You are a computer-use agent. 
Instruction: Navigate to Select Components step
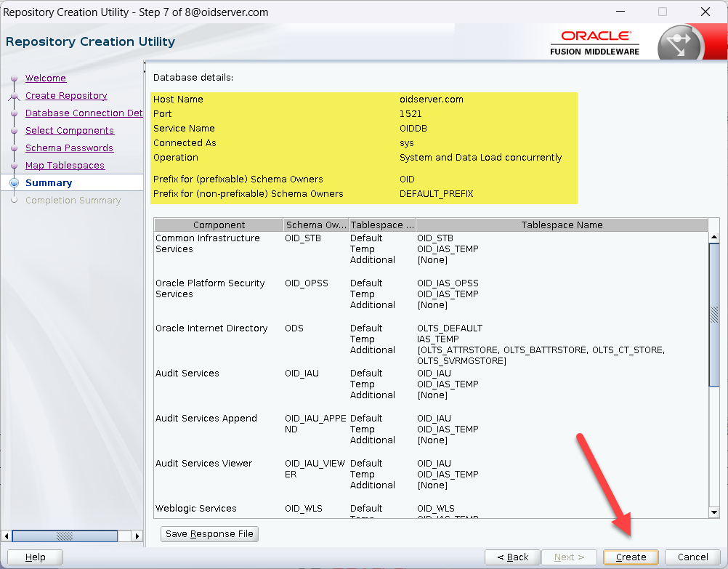[69, 131]
